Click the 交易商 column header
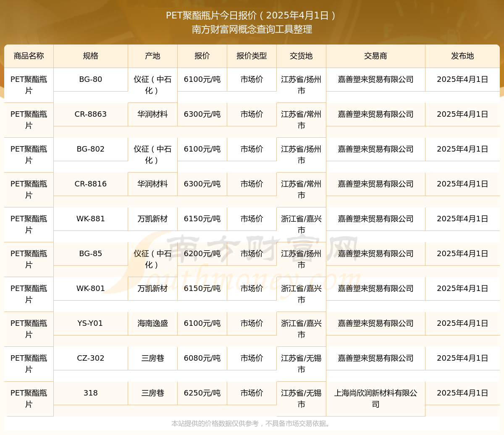This screenshot has width=504, height=435. (x=375, y=56)
